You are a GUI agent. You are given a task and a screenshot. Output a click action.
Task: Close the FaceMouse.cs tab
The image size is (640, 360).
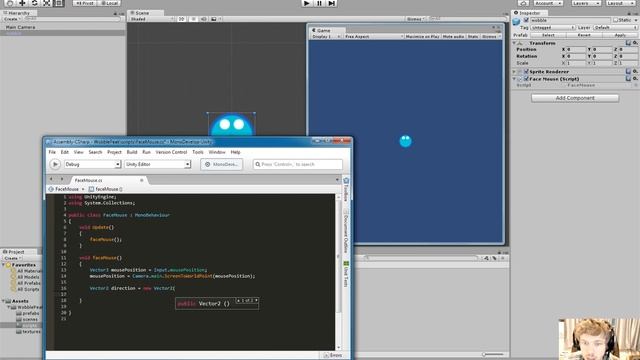(x=142, y=180)
